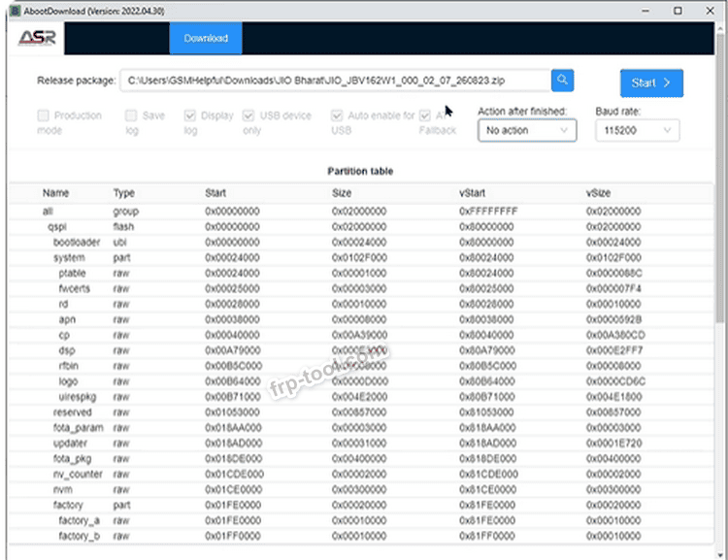Select the 'apn' partition row
The width and height of the screenshot is (728, 560).
tap(361, 319)
